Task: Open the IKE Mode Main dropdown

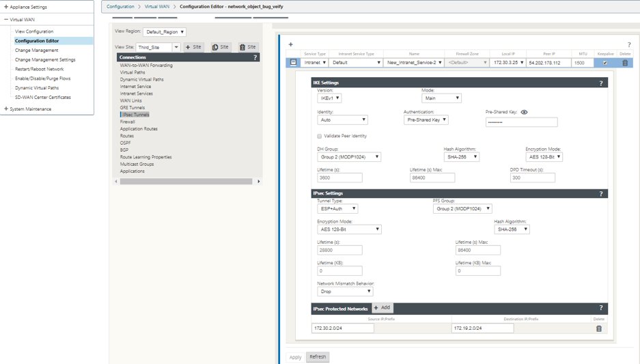Action: click(x=441, y=98)
